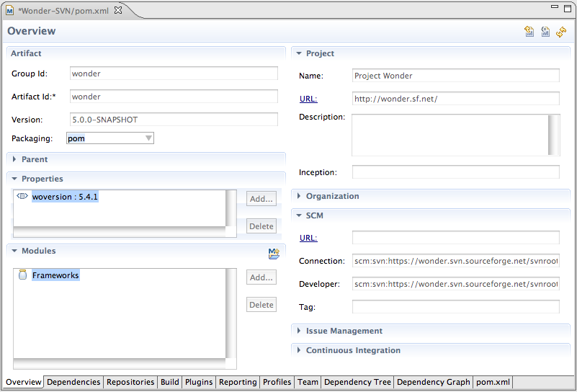Collapse the Project section

[299, 53]
